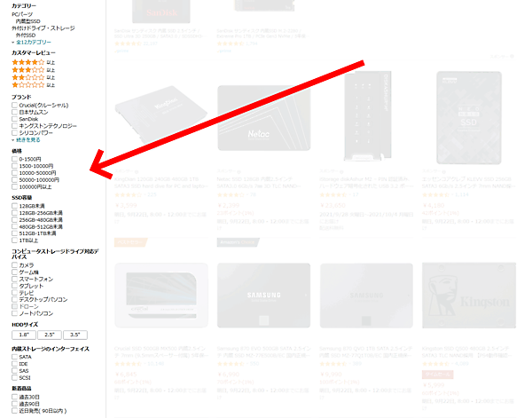Check the 128GB未満 capacity box
The image size is (532, 418).
pos(14,206)
